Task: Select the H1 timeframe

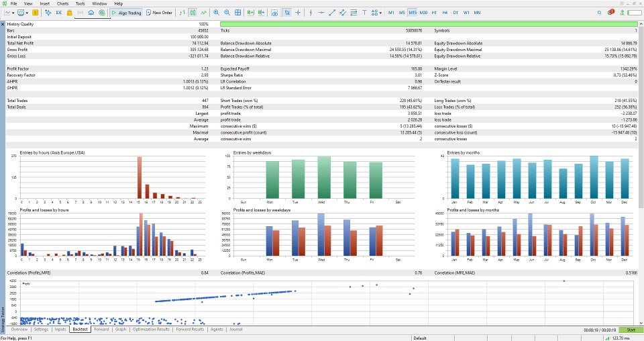Action: pyautogui.click(x=434, y=13)
